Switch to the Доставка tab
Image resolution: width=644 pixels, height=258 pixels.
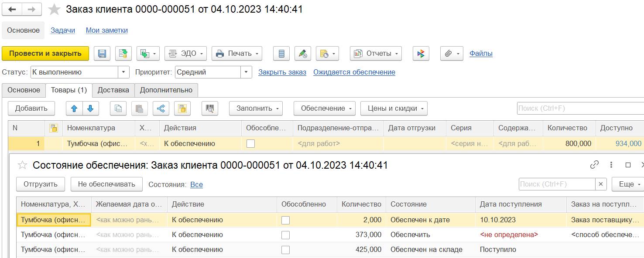113,90
